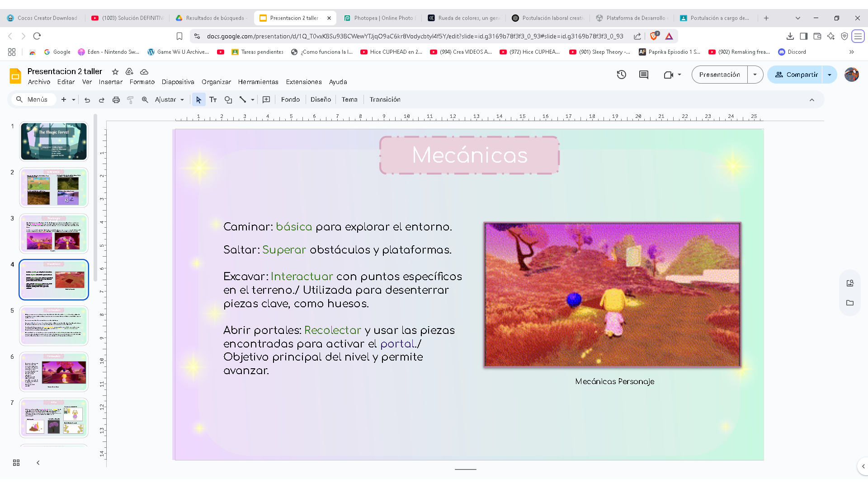Open the Ajustar zoom dropdown
Screen dimensions: 868x488
click(170, 100)
